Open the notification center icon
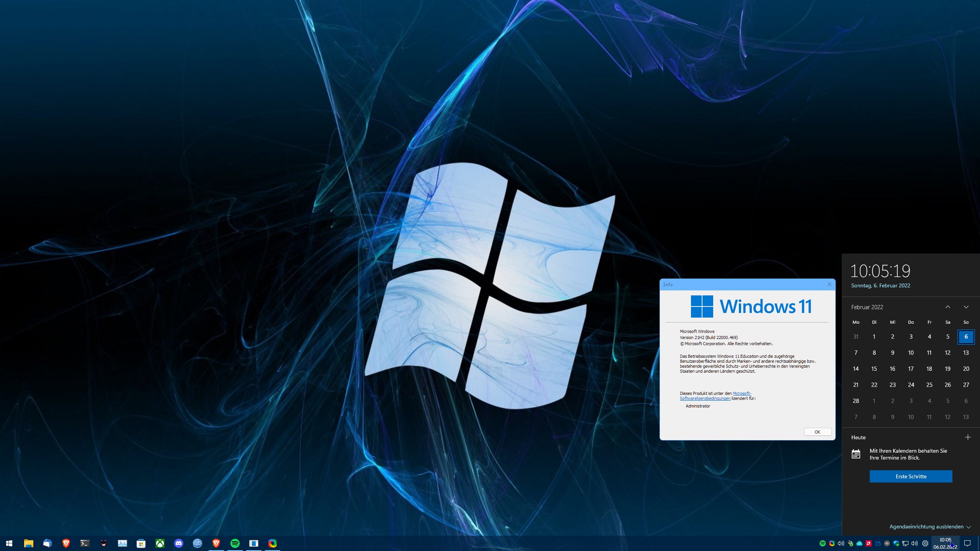Screen dimensions: 980x551 [967, 543]
